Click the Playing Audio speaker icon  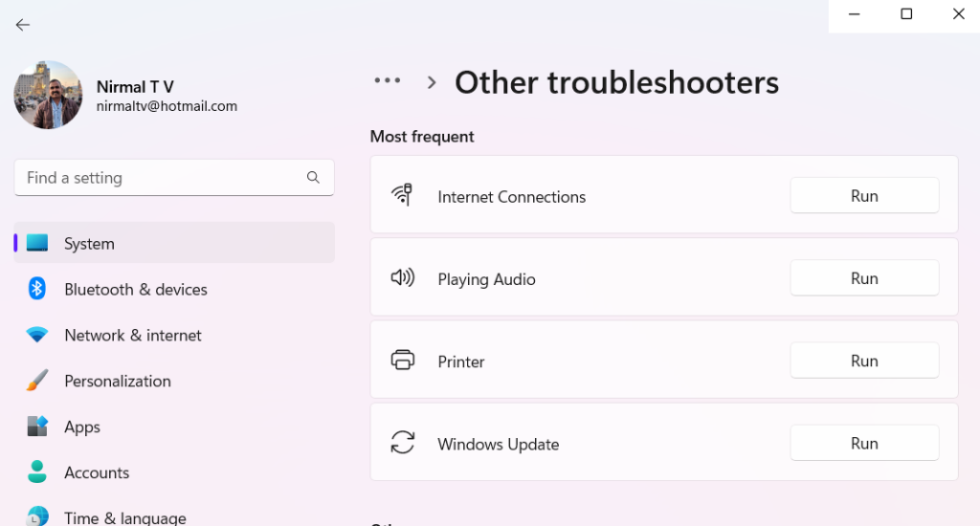pos(403,277)
